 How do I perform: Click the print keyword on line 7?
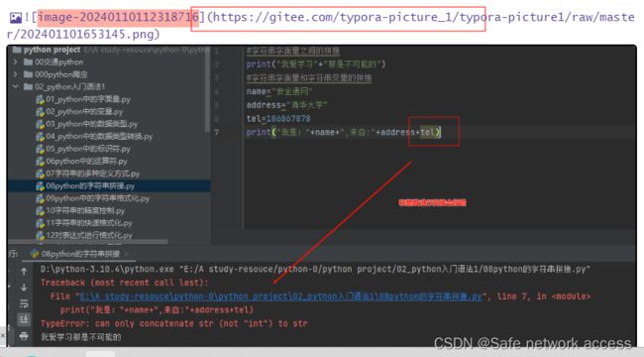click(x=259, y=132)
